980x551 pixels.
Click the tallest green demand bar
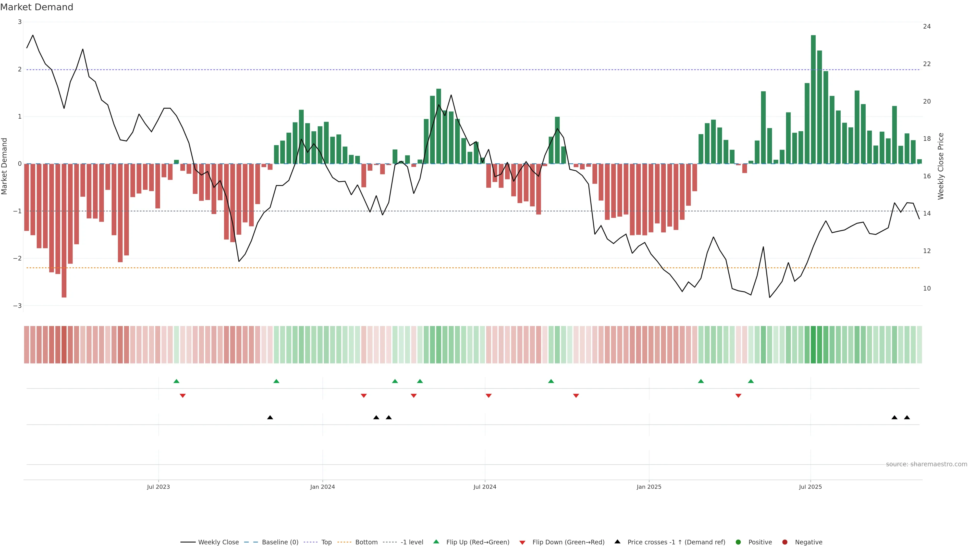pos(813,99)
